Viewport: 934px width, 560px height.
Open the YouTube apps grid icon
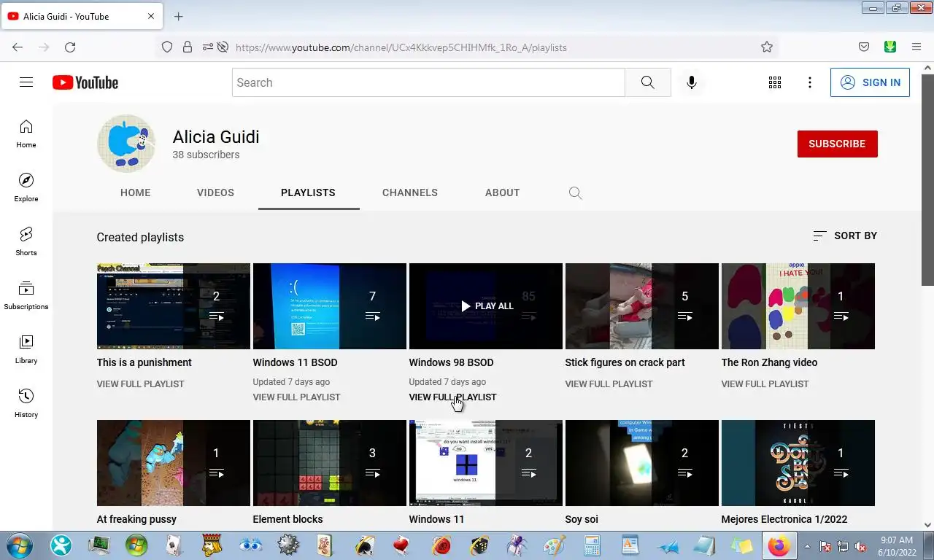click(775, 82)
